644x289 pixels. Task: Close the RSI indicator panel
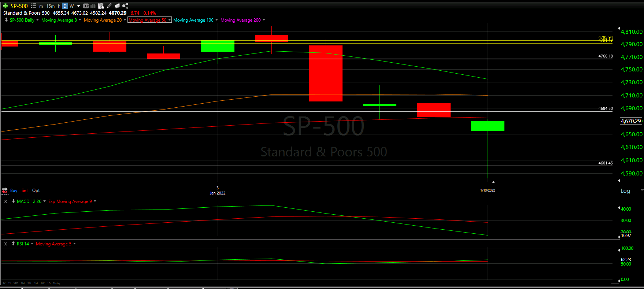[x=5, y=244]
